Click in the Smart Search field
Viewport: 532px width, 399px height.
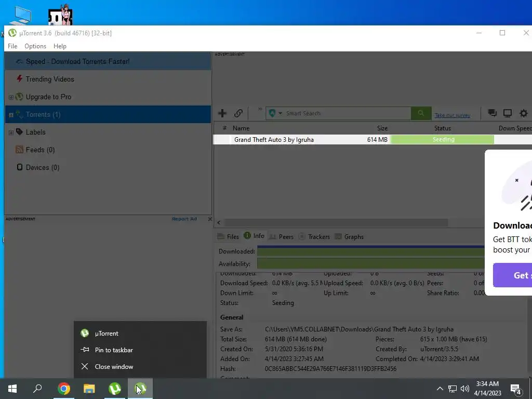pyautogui.click(x=347, y=113)
